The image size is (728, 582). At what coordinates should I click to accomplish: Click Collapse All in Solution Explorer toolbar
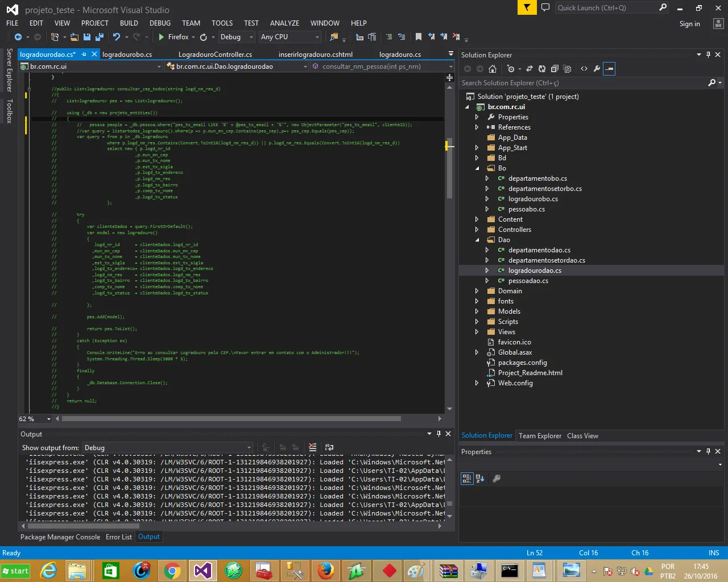(x=554, y=69)
